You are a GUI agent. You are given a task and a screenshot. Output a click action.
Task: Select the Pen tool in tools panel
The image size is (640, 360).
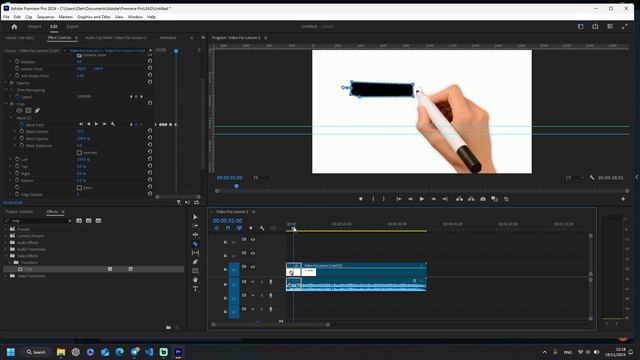coord(195,262)
